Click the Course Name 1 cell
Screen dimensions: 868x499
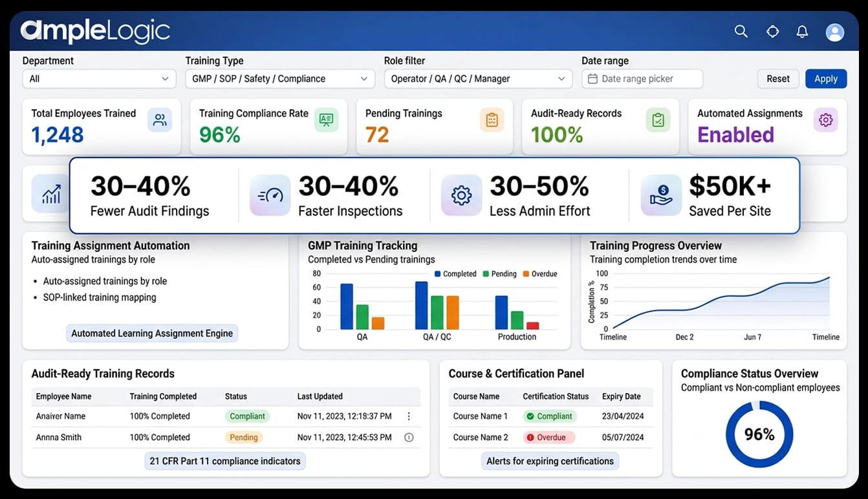coord(481,416)
